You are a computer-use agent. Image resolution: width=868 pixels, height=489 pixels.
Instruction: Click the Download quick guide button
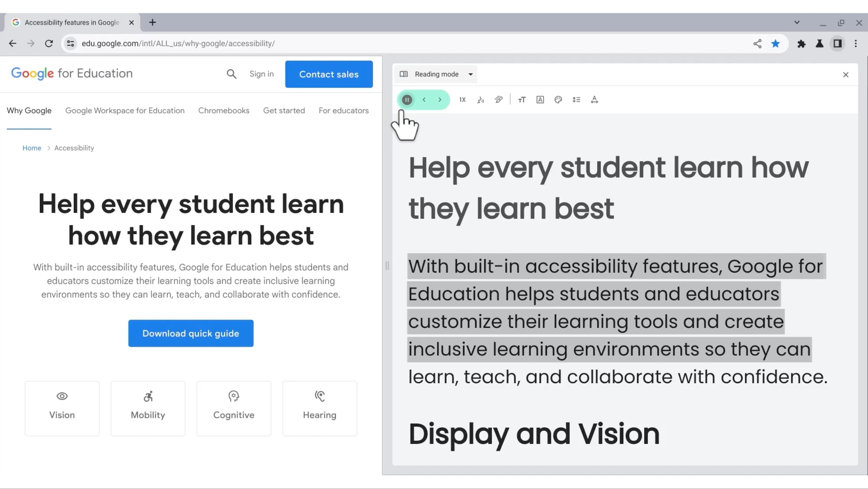[191, 333]
